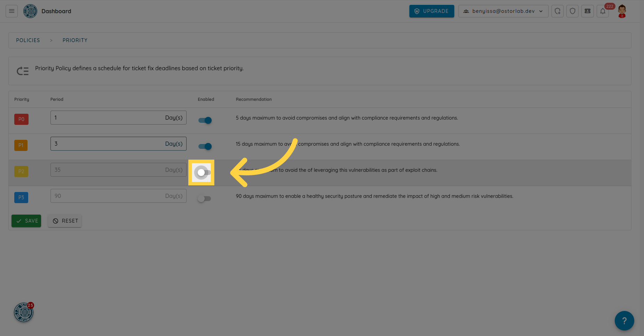Click the floating Ostorlab badge icon
644x336 pixels.
coord(23,312)
